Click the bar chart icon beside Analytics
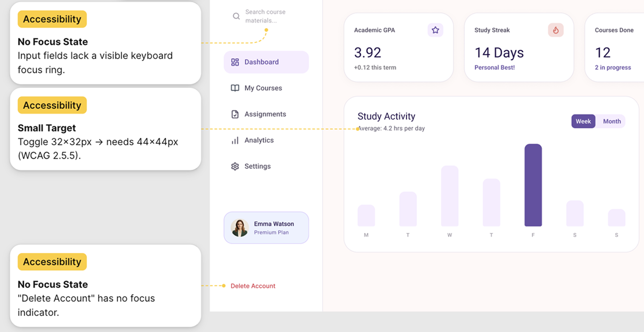 coord(235,140)
